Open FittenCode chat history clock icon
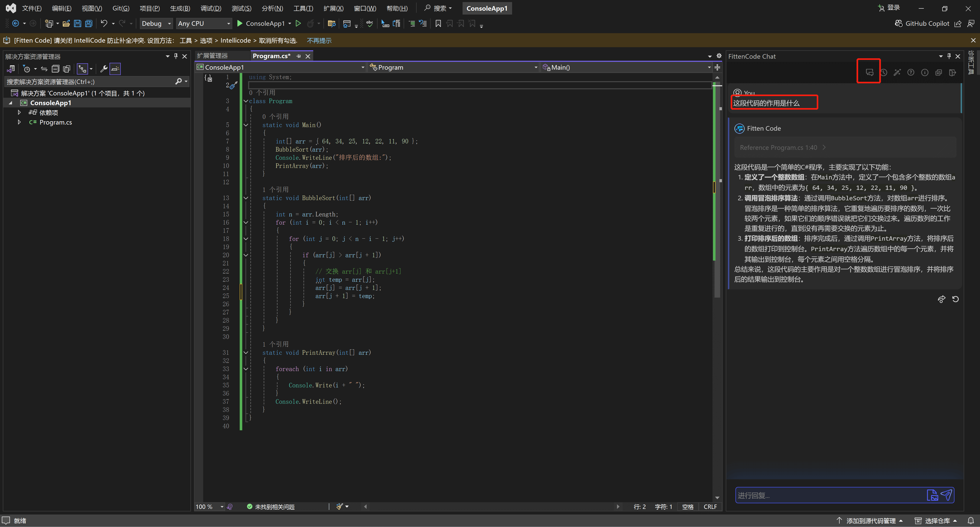This screenshot has width=980, height=527. (x=883, y=72)
